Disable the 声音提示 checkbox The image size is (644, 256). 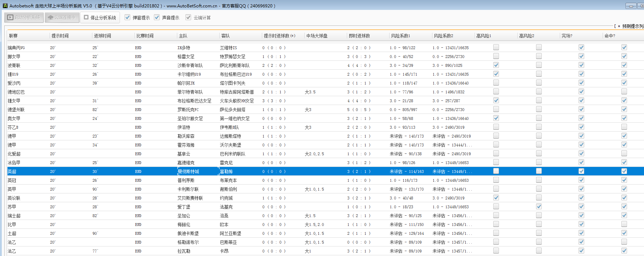click(157, 17)
